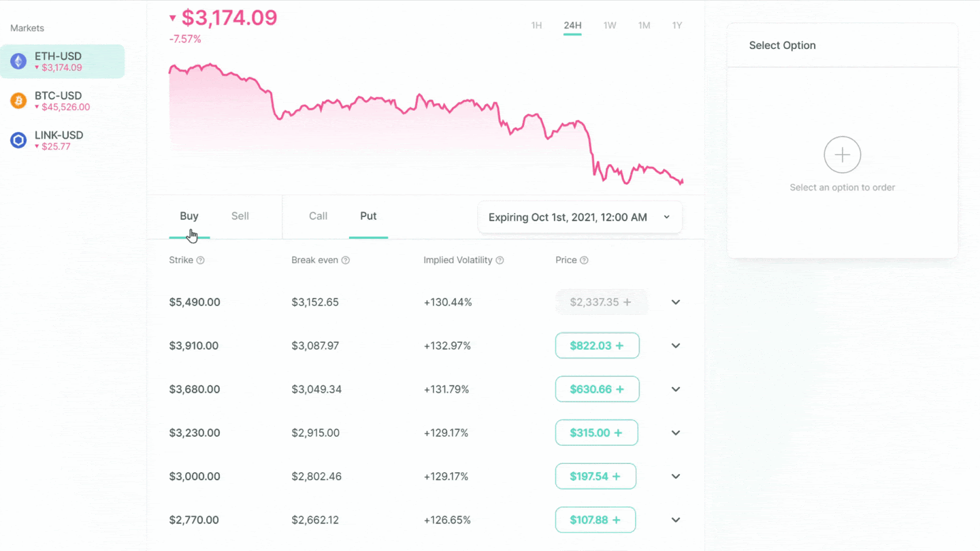Click the Implied Volatility help icon

500,261
